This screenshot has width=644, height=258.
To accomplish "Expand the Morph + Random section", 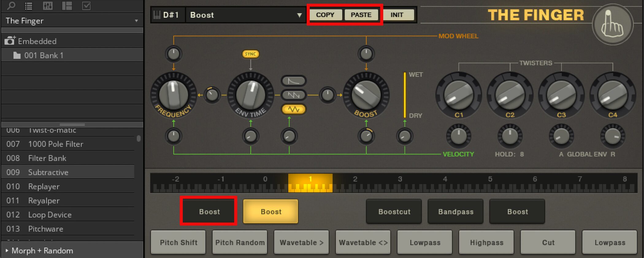I will click(72, 251).
